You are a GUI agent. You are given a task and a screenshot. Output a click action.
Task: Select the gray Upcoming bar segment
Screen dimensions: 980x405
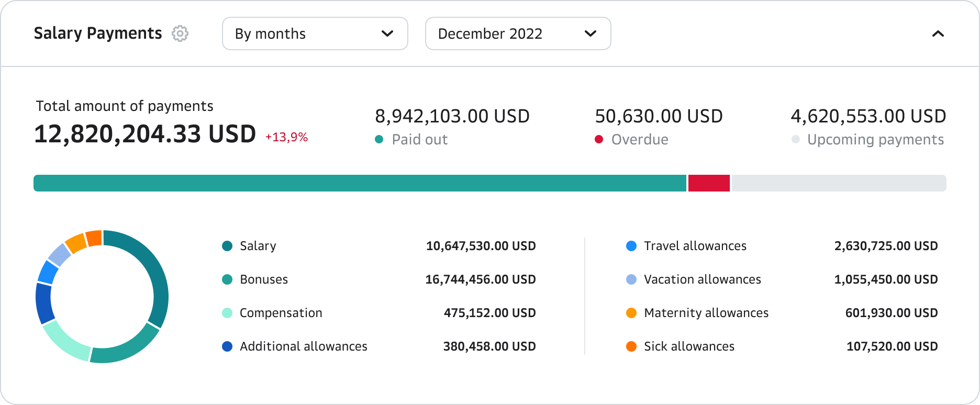tap(839, 183)
